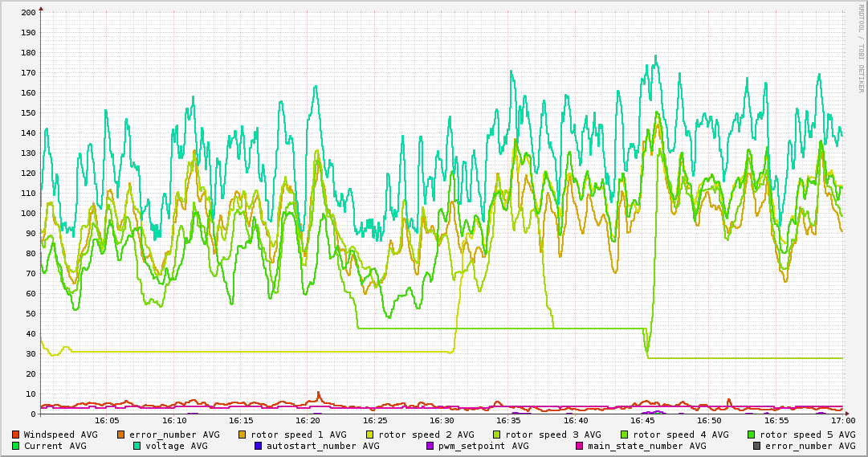Image resolution: width=868 pixels, height=457 pixels.
Task: Select the rotor speed 2 AVG color swatch
Action: pos(370,435)
